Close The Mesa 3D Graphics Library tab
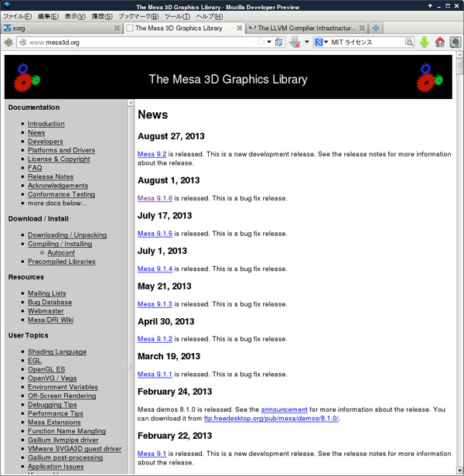 [x=239, y=28]
